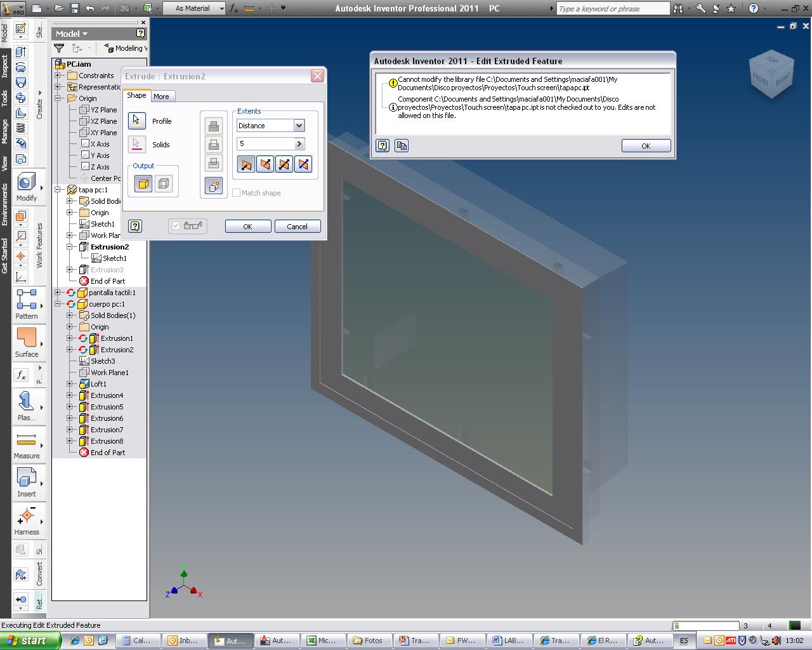Image resolution: width=812 pixels, height=650 pixels.
Task: Open the Fotos taskbar item
Action: [368, 640]
